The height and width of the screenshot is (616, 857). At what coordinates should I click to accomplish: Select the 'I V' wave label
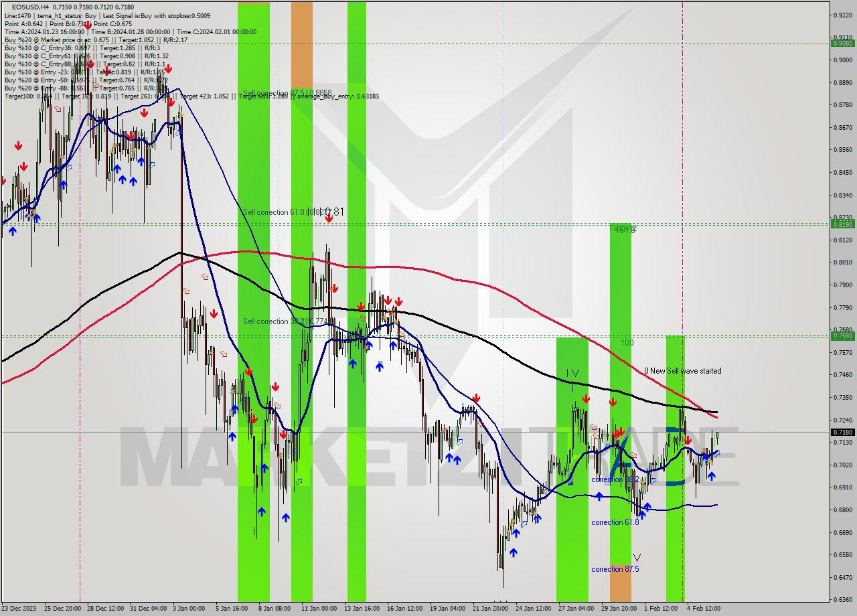(572, 372)
